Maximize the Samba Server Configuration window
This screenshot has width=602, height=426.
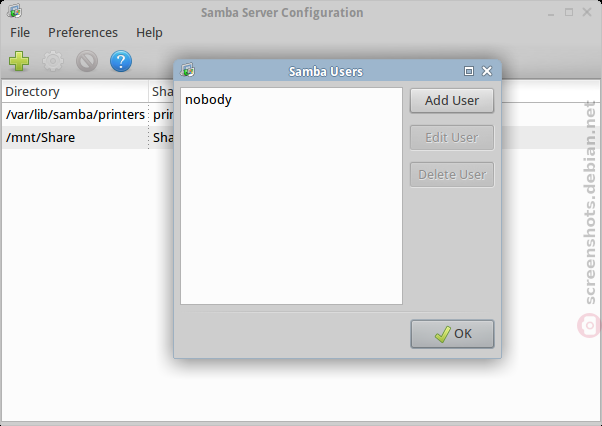(x=569, y=12)
